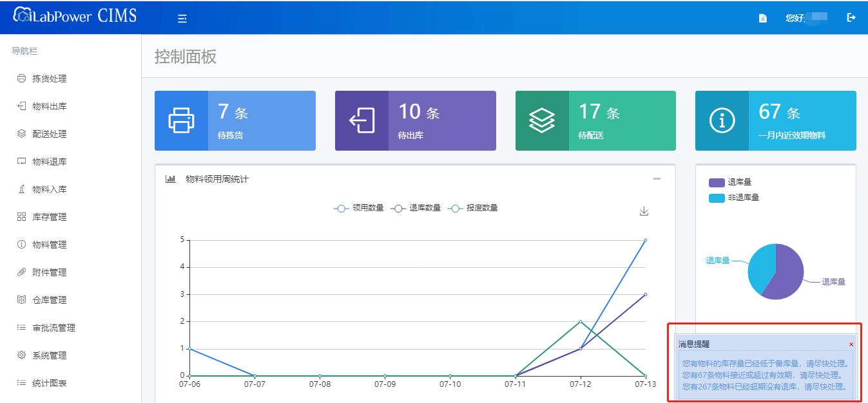
Task: Toggle 退库量 in pie chart legend
Action: (x=730, y=183)
